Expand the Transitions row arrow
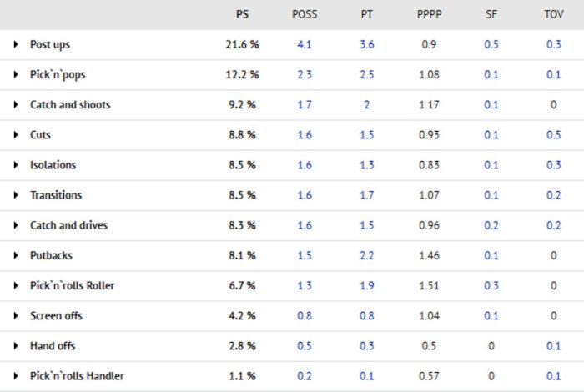Image resolution: width=584 pixels, height=392 pixels. coord(16,195)
